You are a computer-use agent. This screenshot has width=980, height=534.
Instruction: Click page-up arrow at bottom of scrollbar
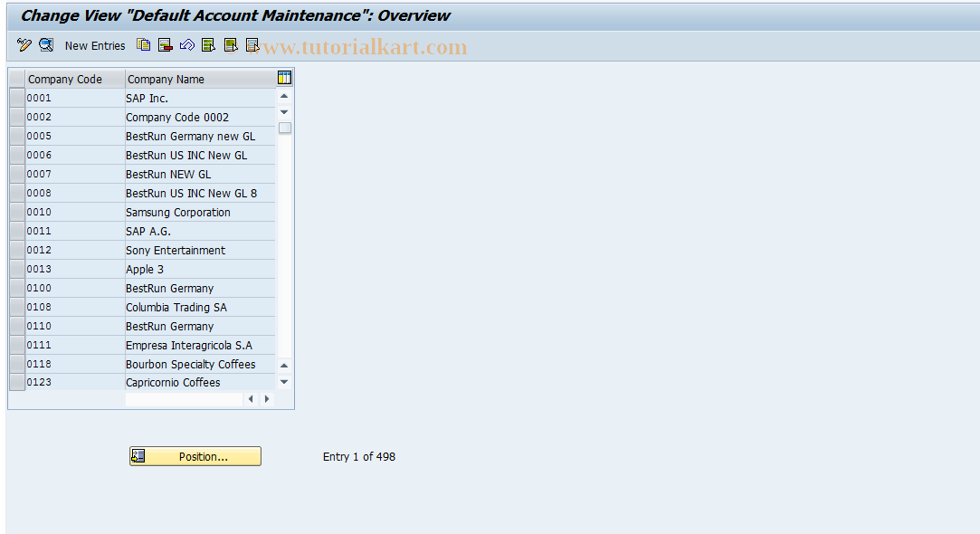(x=284, y=365)
